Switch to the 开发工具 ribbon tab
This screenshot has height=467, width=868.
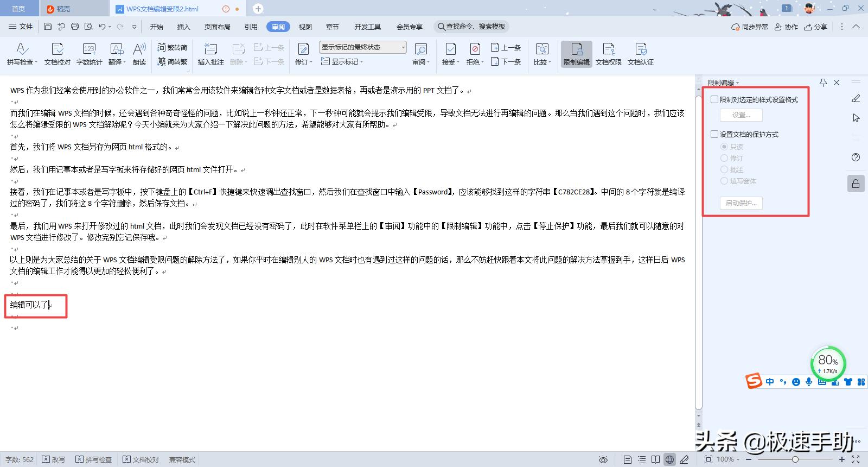[368, 27]
